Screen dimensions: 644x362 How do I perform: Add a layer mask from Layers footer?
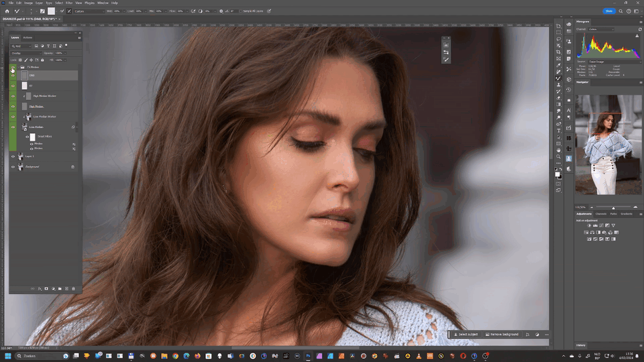coord(46,288)
